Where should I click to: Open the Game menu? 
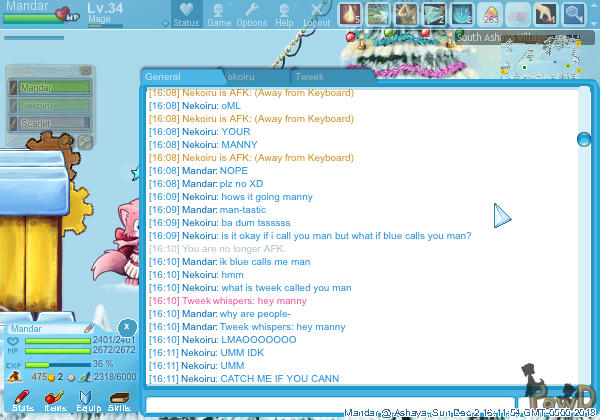click(x=219, y=14)
